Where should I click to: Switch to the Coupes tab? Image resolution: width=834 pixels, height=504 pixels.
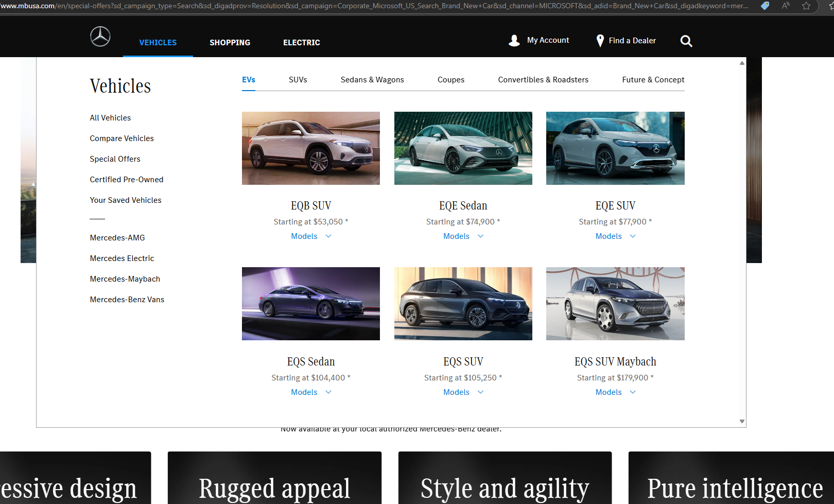[x=451, y=80]
